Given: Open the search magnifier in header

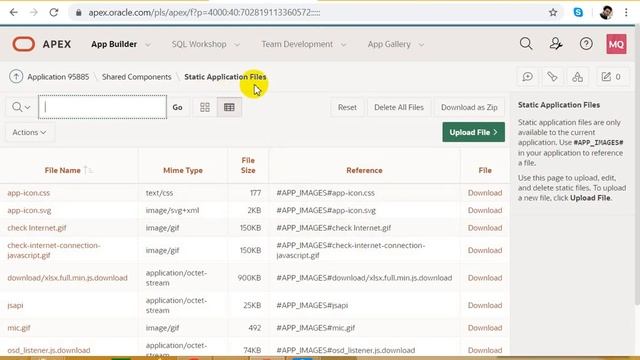Looking at the screenshot, I should 526,44.
